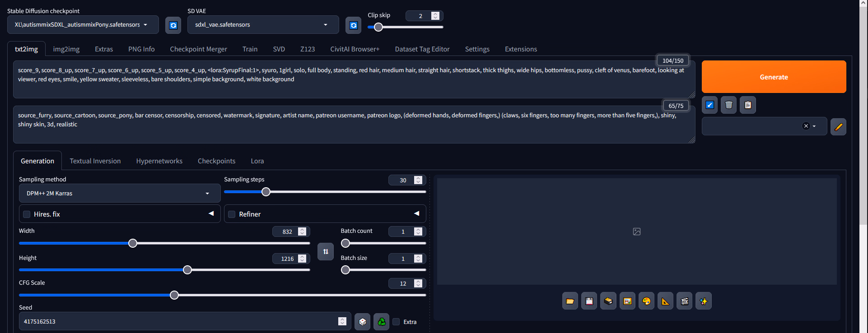Refresh the SD VAE list
The width and height of the screenshot is (868, 333).
[353, 25]
